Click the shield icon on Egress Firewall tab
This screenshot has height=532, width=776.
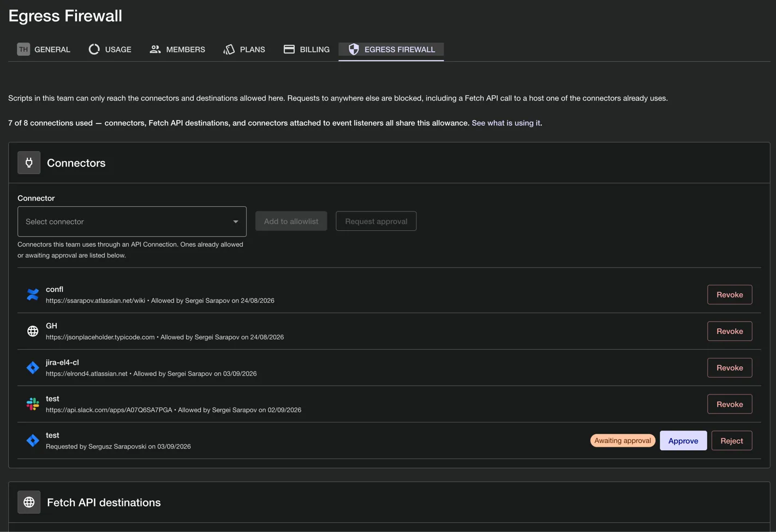coord(354,49)
